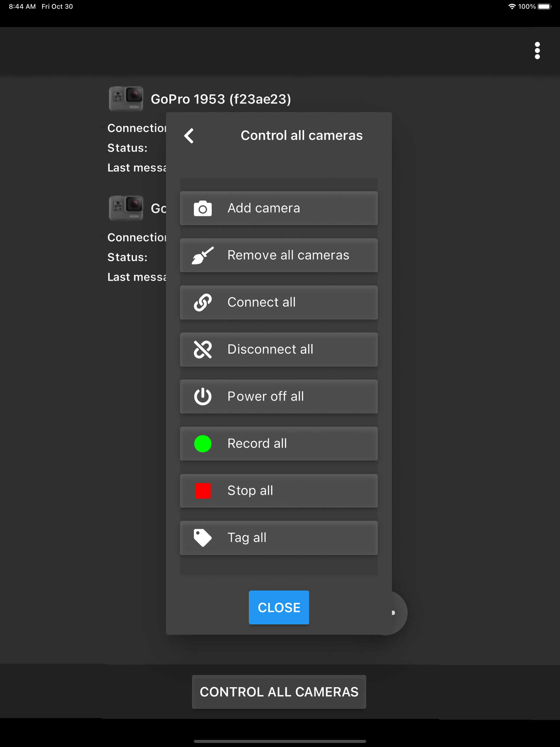Viewport: 560px width, 747px height.
Task: Open the three-dot overflow menu
Action: point(537,50)
